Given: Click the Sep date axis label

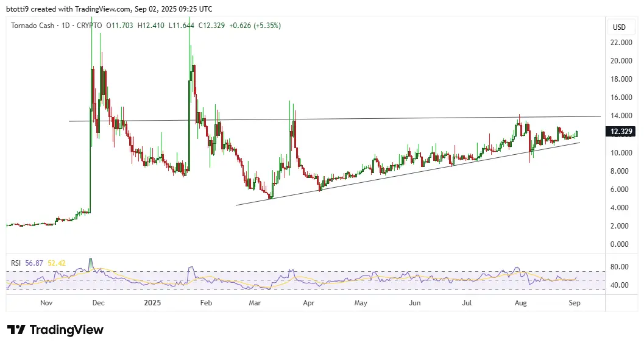Looking at the screenshot, I should tap(575, 303).
